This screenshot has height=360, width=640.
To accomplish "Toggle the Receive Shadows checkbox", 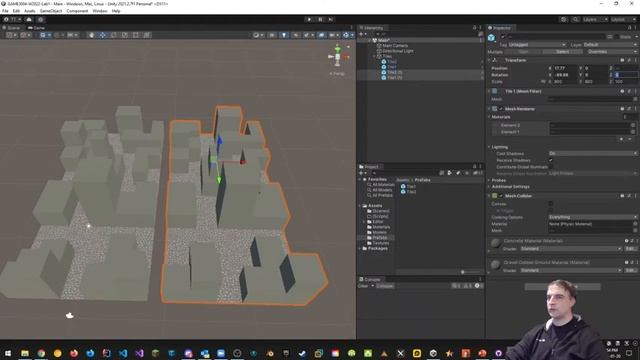I will [x=551, y=160].
